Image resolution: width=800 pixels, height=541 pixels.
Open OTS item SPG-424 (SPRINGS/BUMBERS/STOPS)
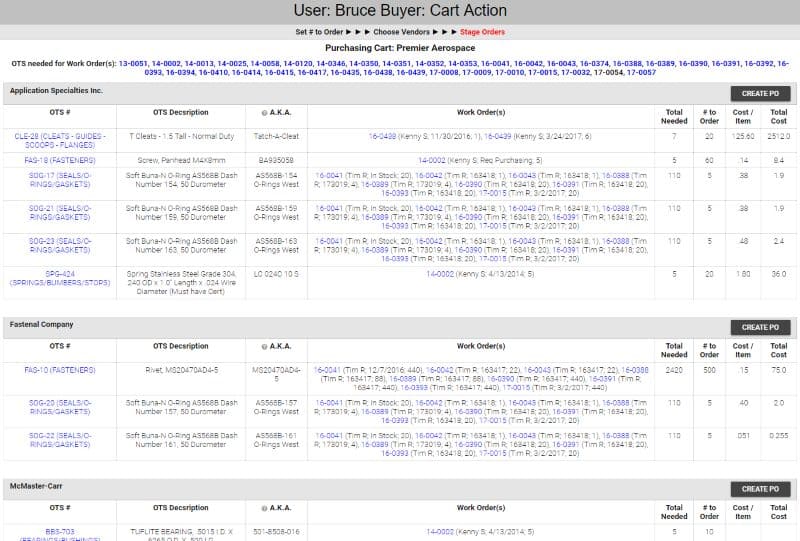coord(60,278)
